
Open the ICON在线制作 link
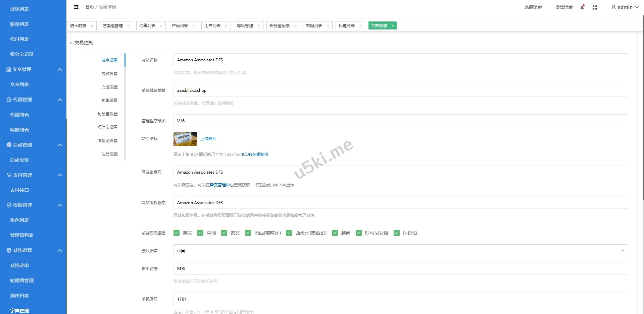click(x=255, y=154)
